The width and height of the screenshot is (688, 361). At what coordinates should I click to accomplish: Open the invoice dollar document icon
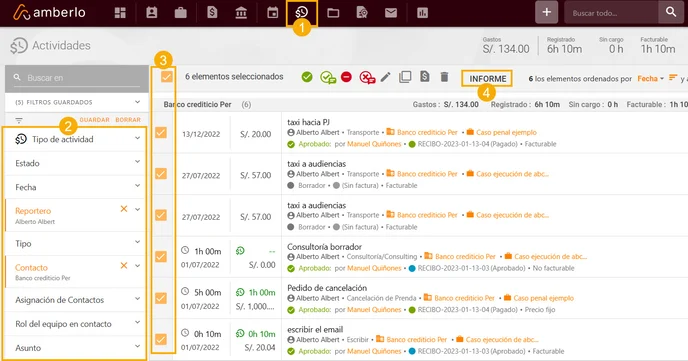[x=212, y=12]
